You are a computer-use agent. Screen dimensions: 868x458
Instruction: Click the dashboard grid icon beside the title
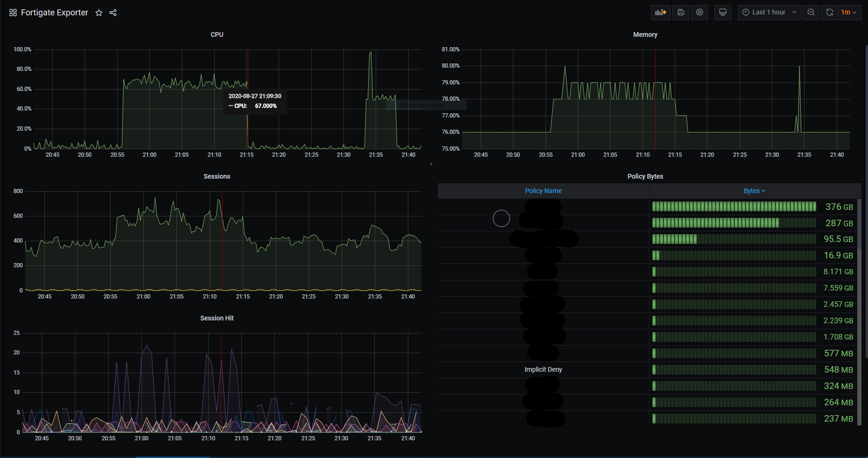tap(13, 13)
